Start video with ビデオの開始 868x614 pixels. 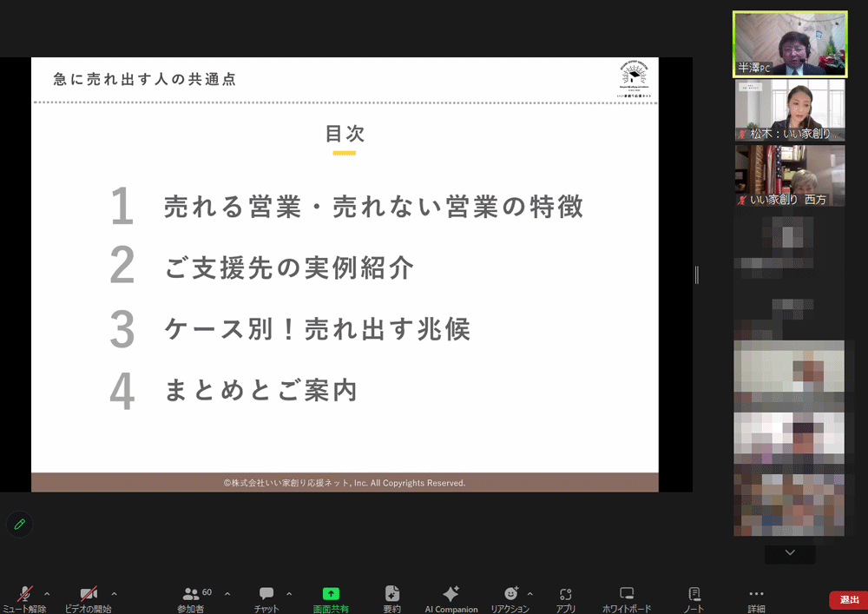pyautogui.click(x=88, y=595)
